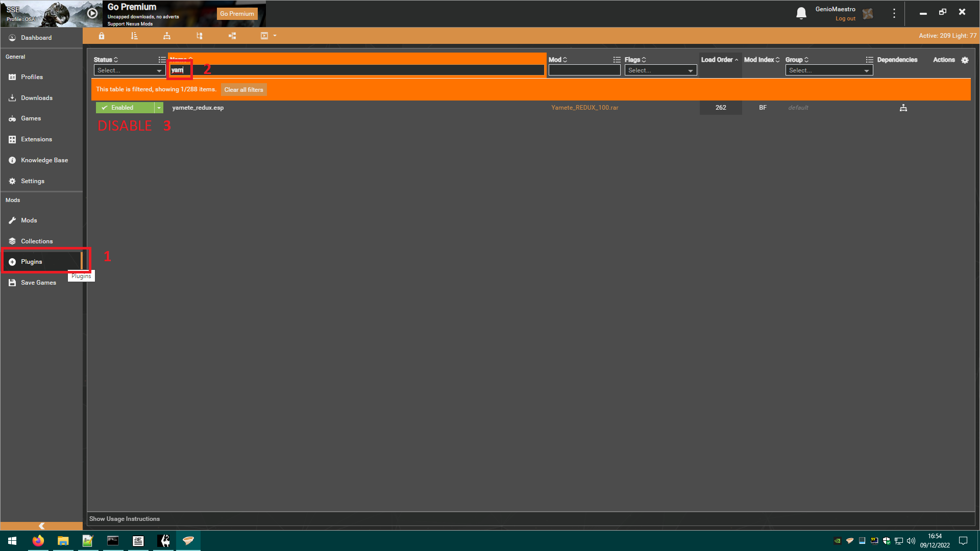Collapse the sidebar with the bottom chevron
This screenshot has height=551, width=980.
click(x=41, y=526)
